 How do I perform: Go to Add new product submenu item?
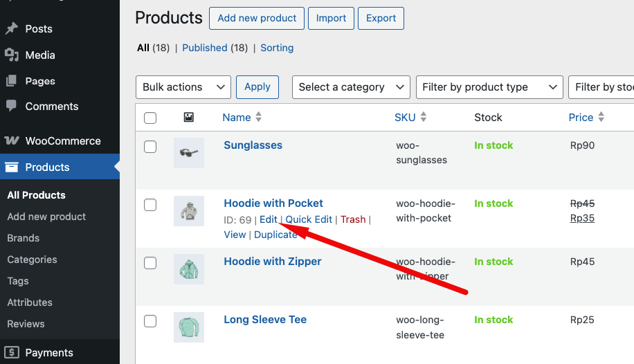(46, 217)
